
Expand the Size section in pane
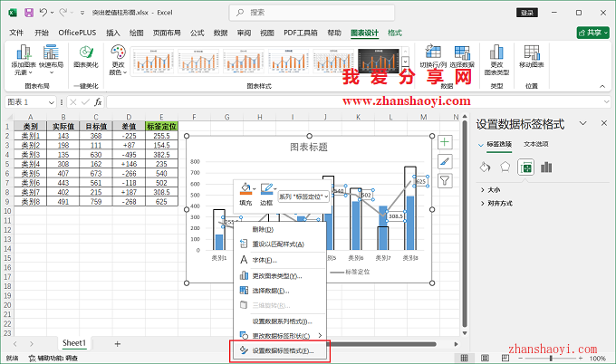[491, 189]
